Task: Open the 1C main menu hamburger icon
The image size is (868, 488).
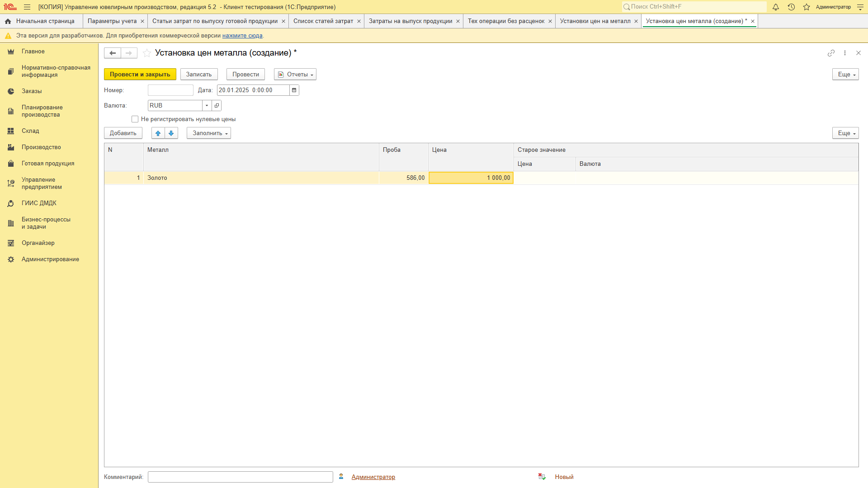Action: (27, 7)
